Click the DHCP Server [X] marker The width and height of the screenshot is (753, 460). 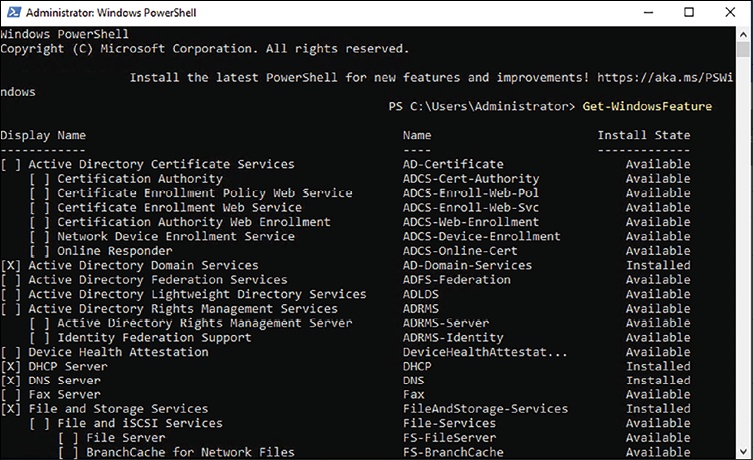pyautogui.click(x=11, y=366)
